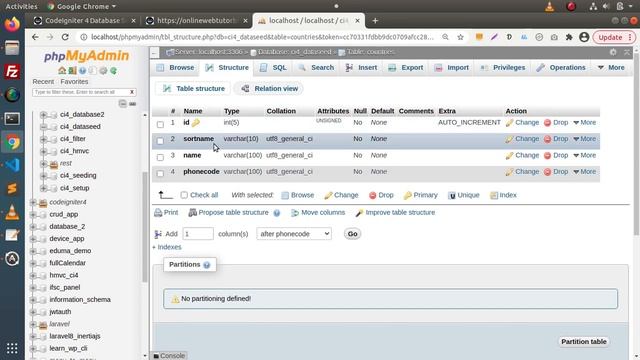Enable the Check all checkbox
The width and height of the screenshot is (640, 360).
pos(184,195)
